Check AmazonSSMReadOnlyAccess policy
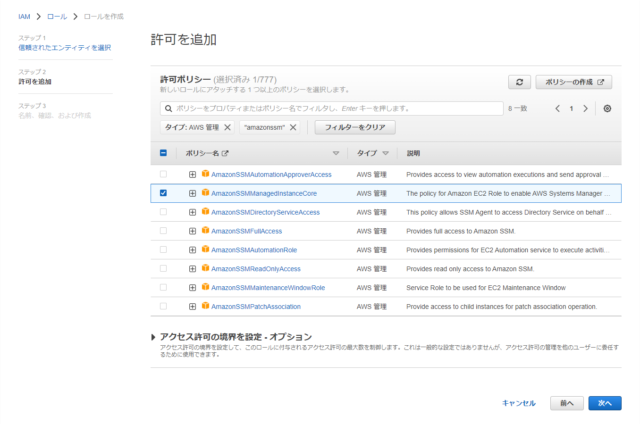 [x=163, y=269]
